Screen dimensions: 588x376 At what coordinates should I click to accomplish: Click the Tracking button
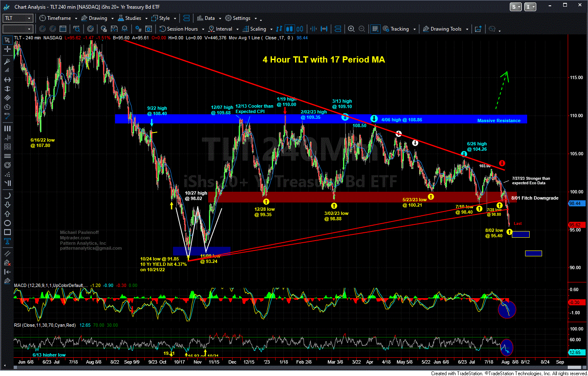[x=396, y=29]
